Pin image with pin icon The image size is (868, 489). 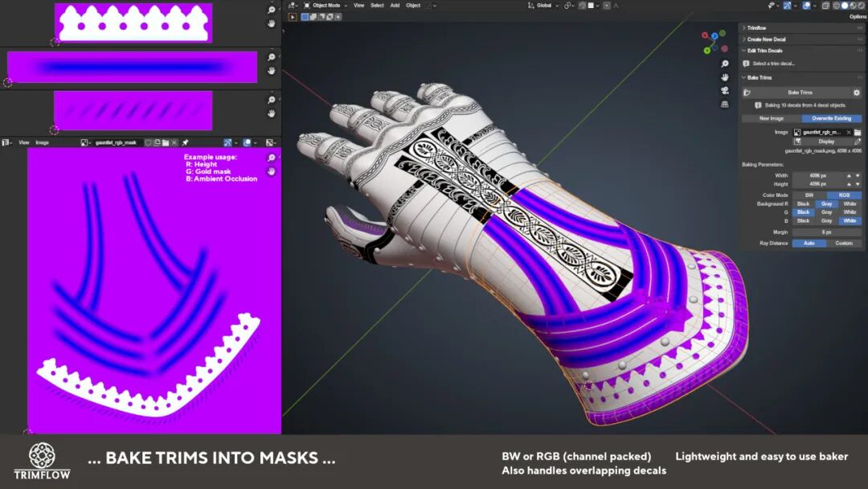click(185, 142)
